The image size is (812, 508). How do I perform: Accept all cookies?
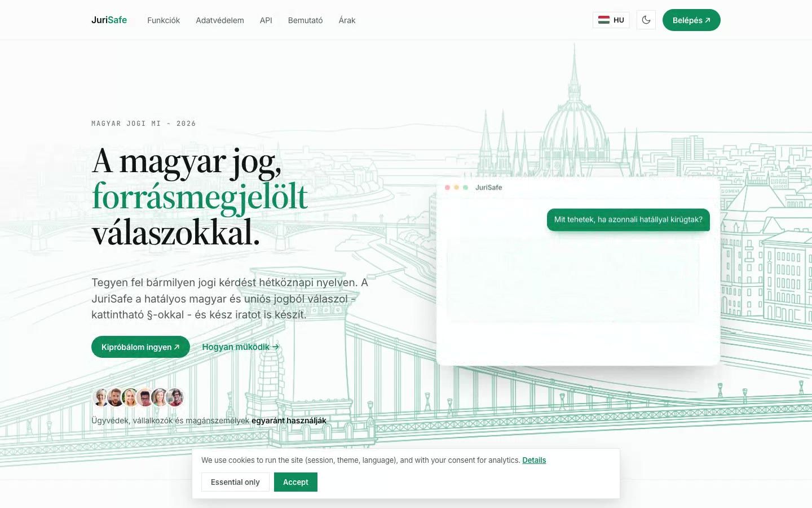[x=295, y=482]
